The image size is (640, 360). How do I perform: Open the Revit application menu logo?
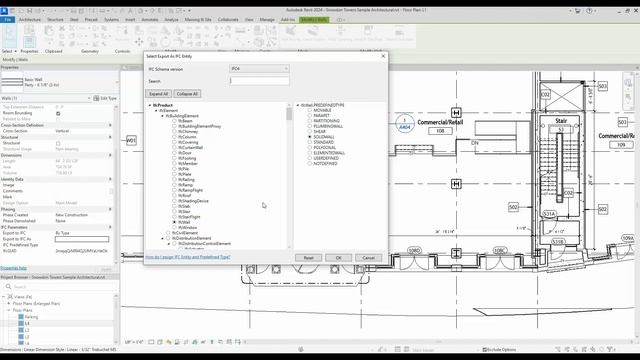4,11
